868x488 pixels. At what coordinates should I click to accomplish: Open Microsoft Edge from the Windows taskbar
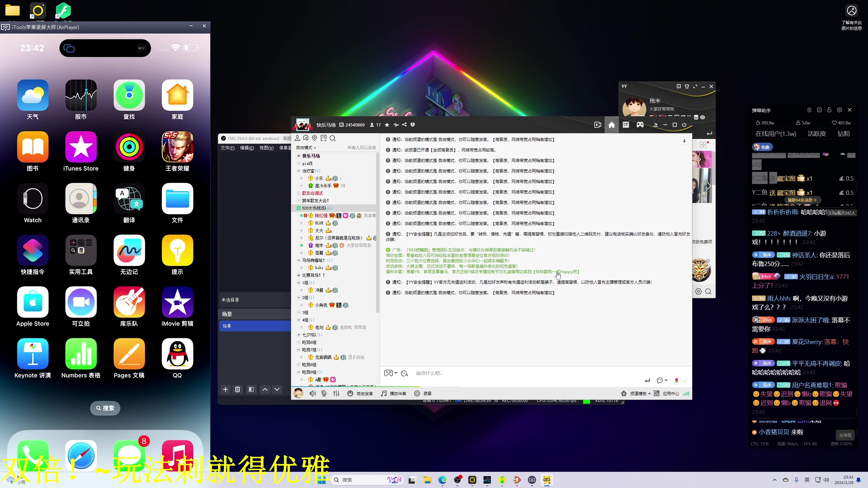point(442,480)
